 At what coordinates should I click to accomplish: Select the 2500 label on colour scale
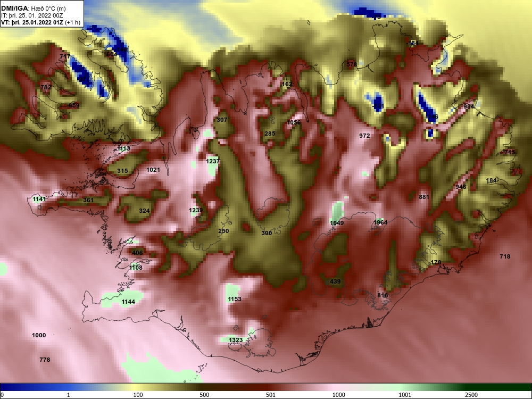click(471, 395)
